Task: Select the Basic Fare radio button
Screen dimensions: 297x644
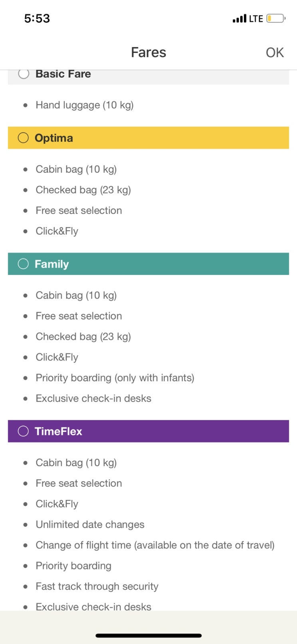Action: [24, 74]
